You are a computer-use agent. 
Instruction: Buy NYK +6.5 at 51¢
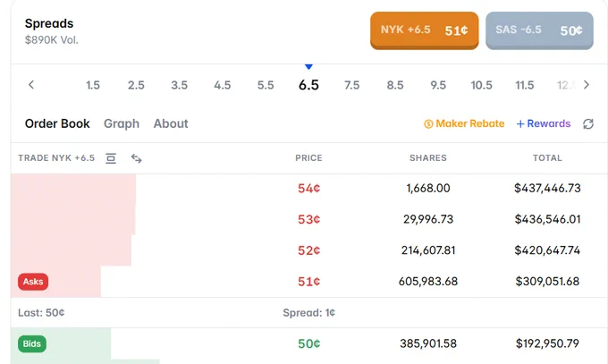(x=424, y=30)
